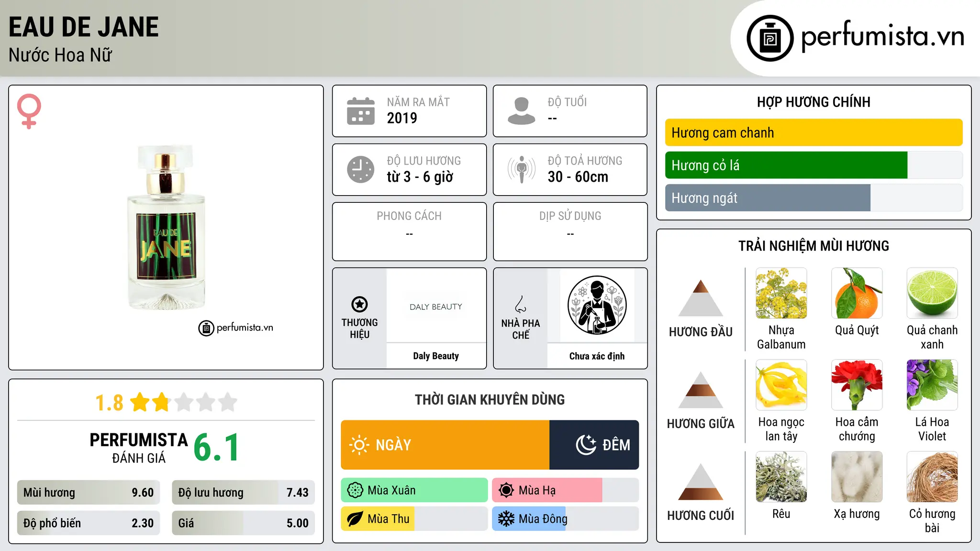980x551 pixels.
Task: Click the Daly Beauty brand logo
Action: (x=436, y=307)
